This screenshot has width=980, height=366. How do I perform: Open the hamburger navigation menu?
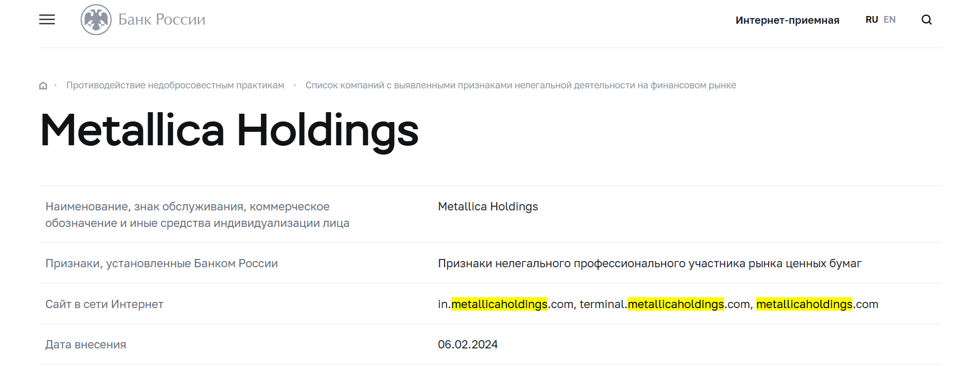coord(47,20)
